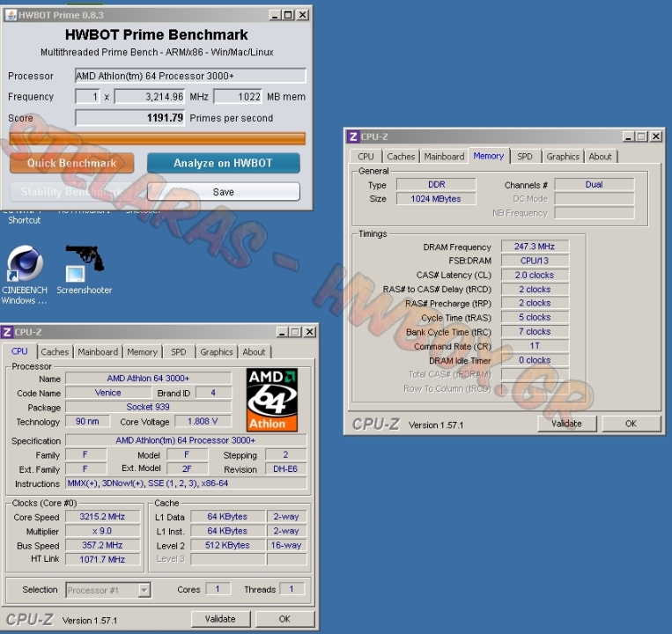Open Graphics tab in CPU-Z CPU window
Image resolution: width=672 pixels, height=634 pixels.
pyautogui.click(x=217, y=352)
